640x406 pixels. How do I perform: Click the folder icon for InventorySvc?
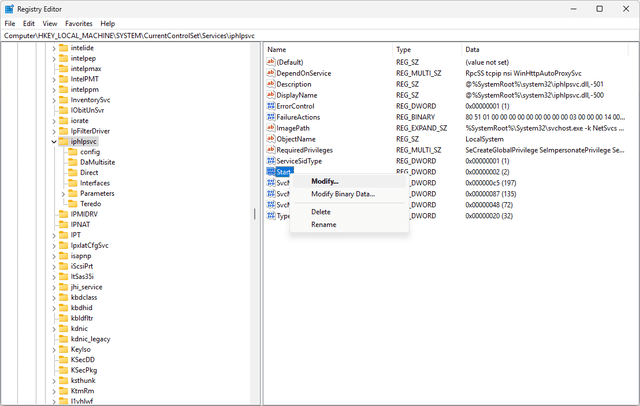click(62, 100)
